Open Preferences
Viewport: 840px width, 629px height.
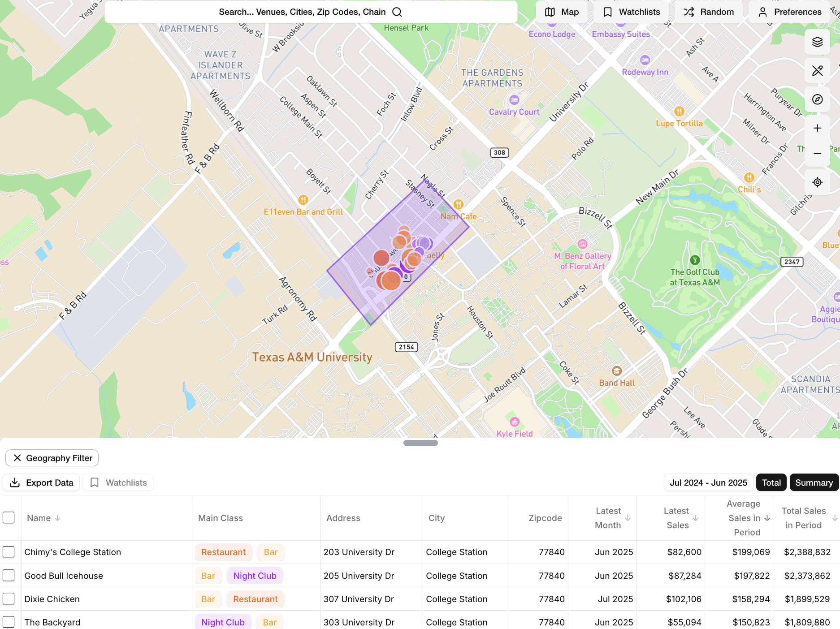[x=789, y=12]
